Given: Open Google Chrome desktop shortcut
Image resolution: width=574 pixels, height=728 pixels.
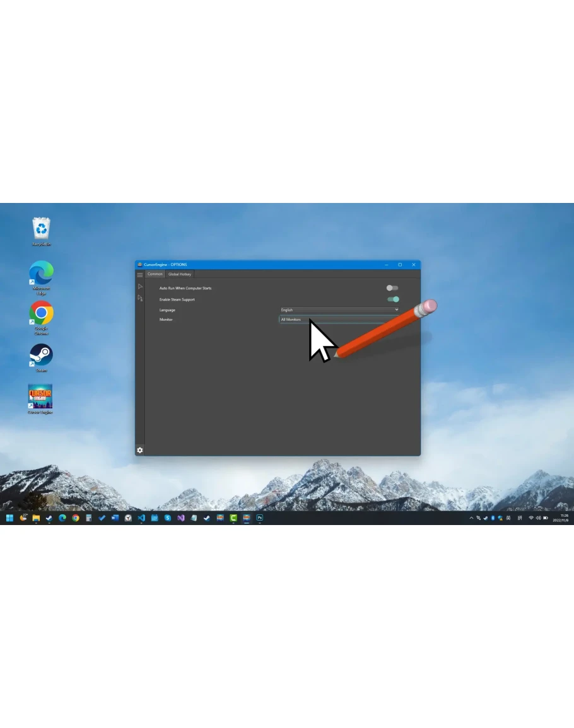Looking at the screenshot, I should click(x=41, y=314).
